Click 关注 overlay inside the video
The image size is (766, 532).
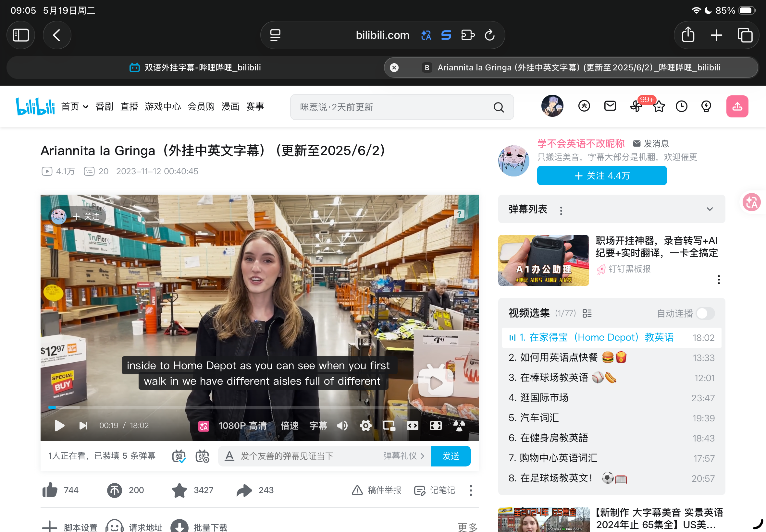[86, 217]
